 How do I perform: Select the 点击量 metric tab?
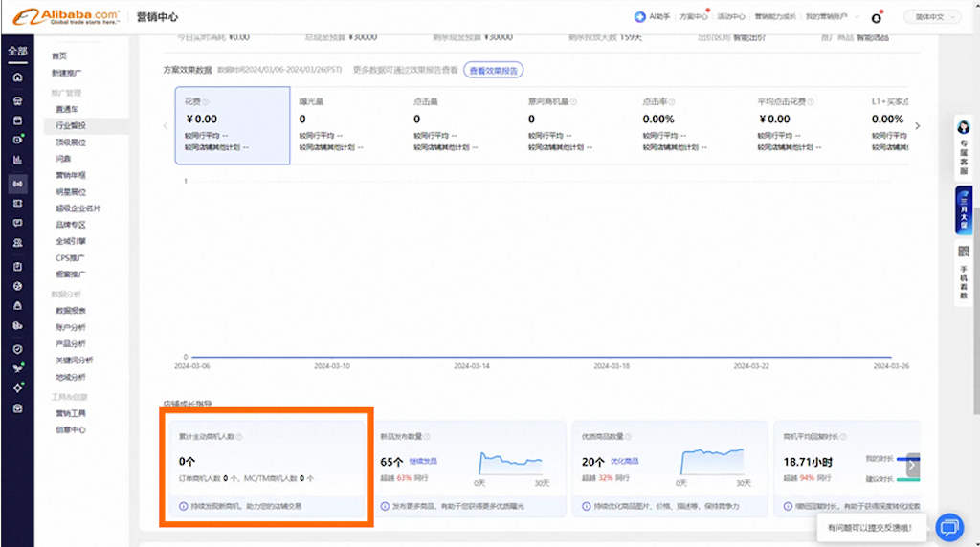(x=461, y=125)
